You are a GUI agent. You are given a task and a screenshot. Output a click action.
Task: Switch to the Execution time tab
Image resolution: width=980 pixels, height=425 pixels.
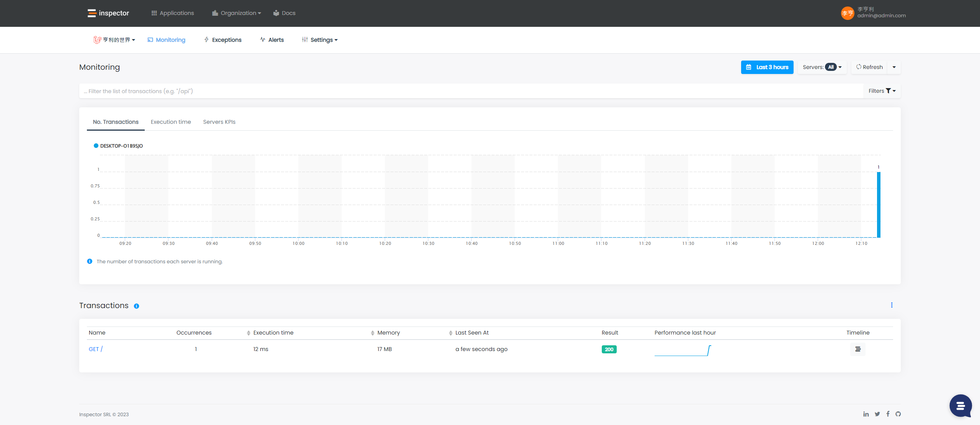(171, 122)
